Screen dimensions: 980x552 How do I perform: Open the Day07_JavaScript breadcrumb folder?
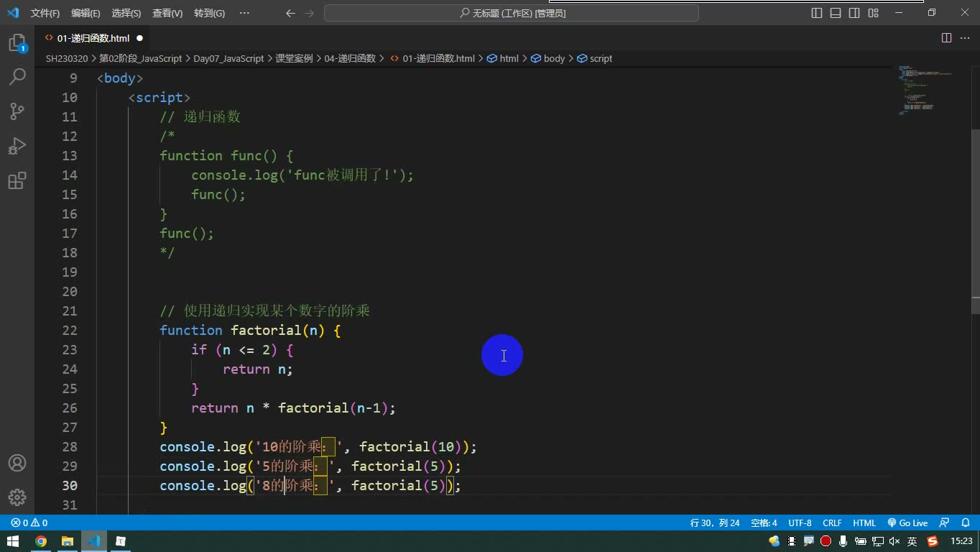point(228,58)
